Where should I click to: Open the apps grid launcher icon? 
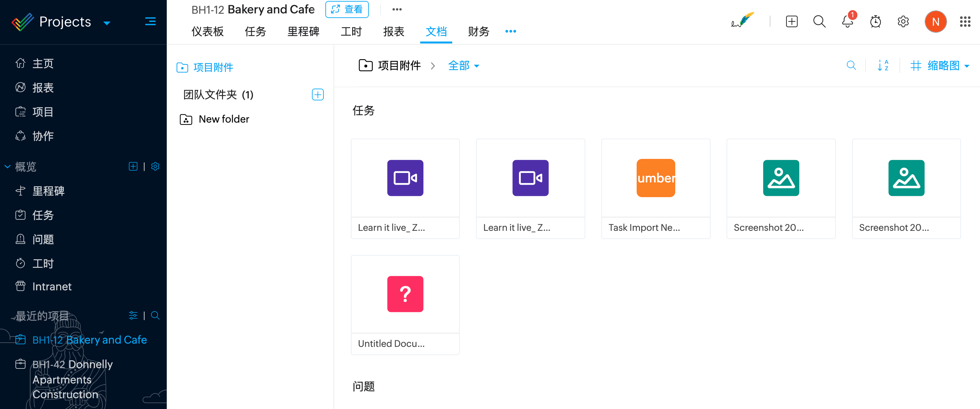pos(965,22)
